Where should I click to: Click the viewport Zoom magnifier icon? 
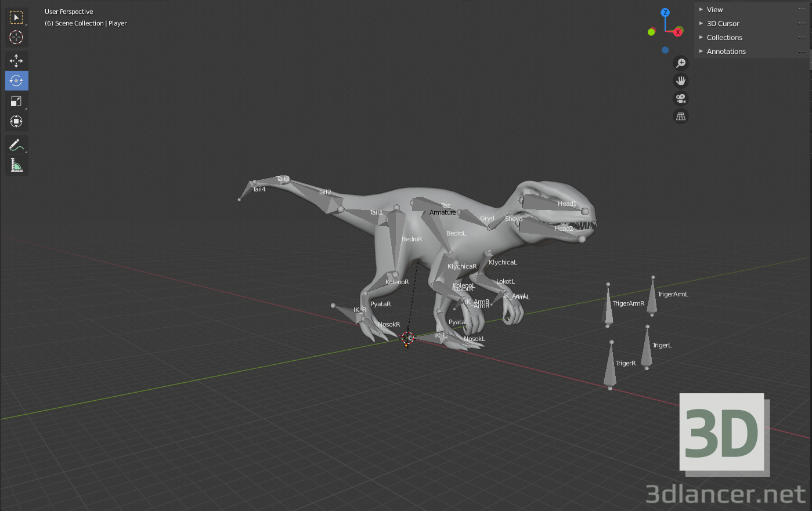tap(680, 63)
